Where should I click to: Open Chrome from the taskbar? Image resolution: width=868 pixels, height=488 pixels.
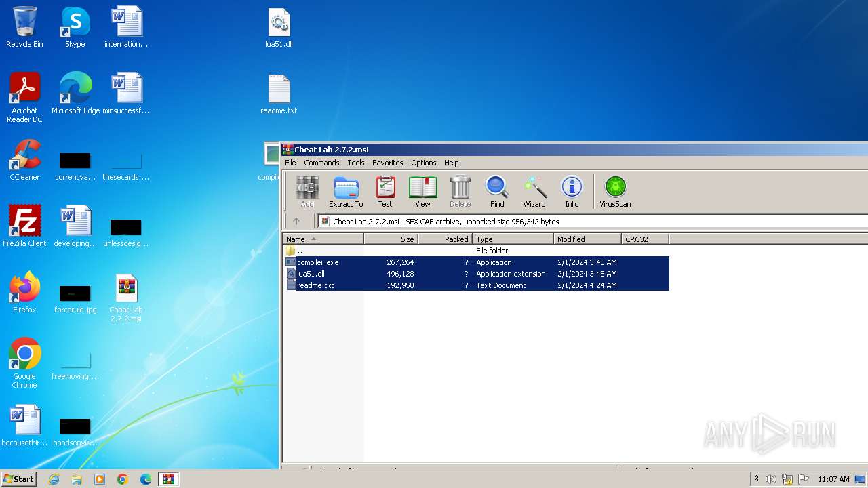123,479
